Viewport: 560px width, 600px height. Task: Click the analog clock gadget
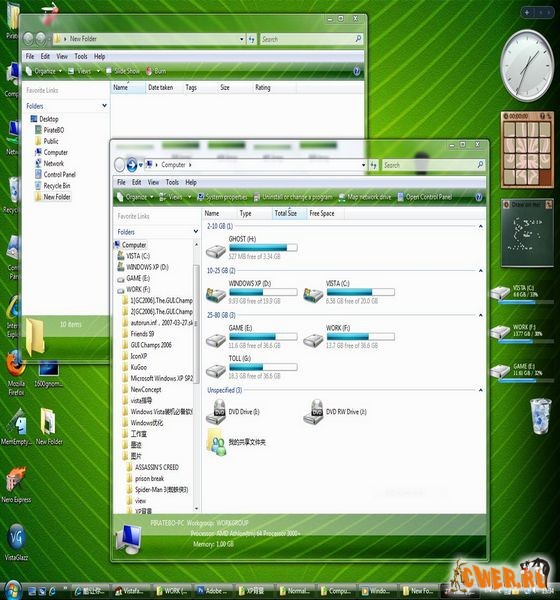[x=527, y=66]
